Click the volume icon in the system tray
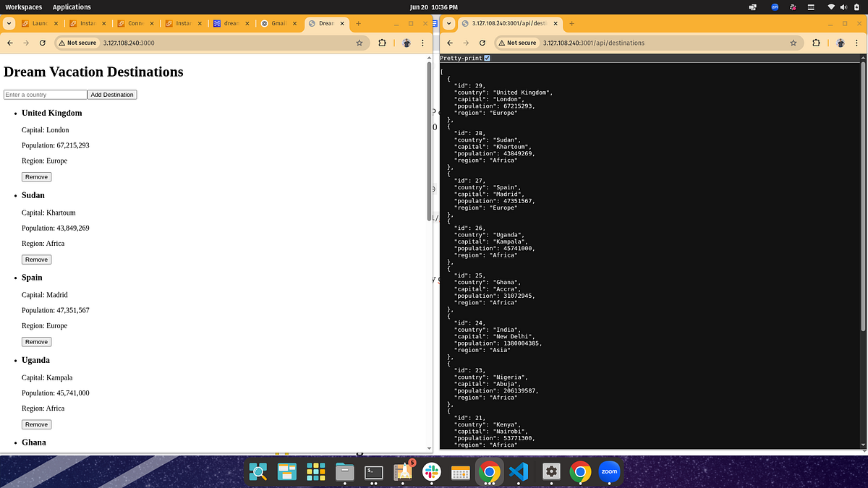Viewport: 868px width, 488px height. pos(843,7)
